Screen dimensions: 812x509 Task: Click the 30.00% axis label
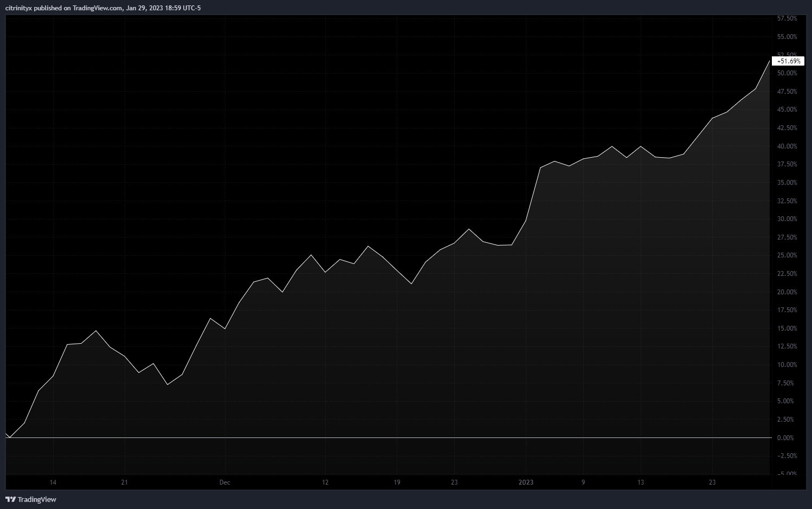[x=787, y=219]
